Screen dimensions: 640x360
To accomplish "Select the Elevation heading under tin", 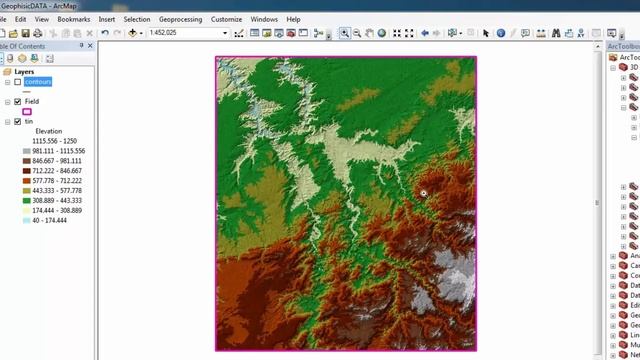I will click(x=49, y=131).
